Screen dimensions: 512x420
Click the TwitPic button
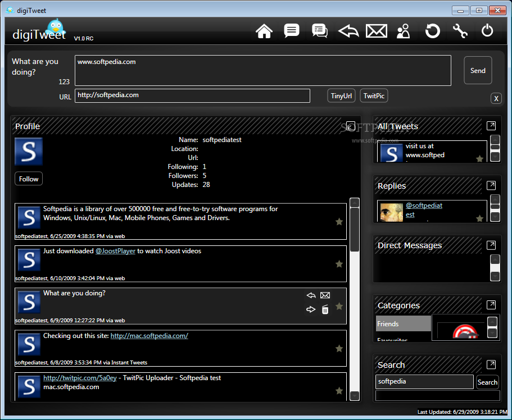(374, 96)
